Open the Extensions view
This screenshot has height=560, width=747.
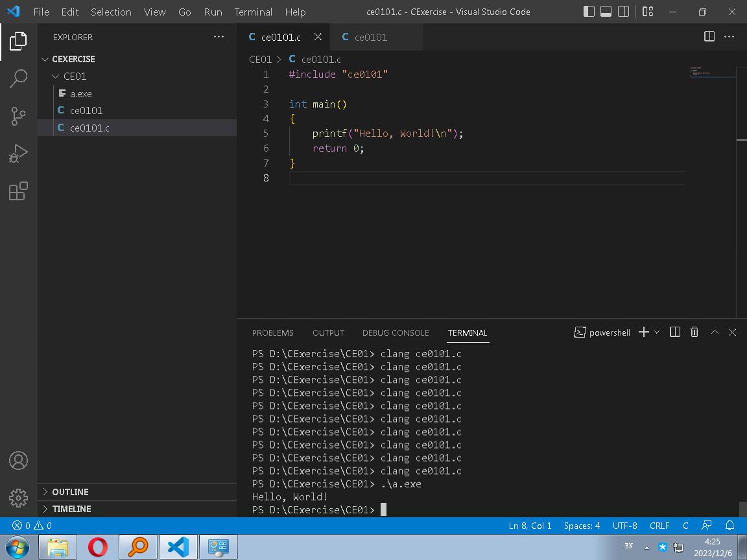point(18,191)
